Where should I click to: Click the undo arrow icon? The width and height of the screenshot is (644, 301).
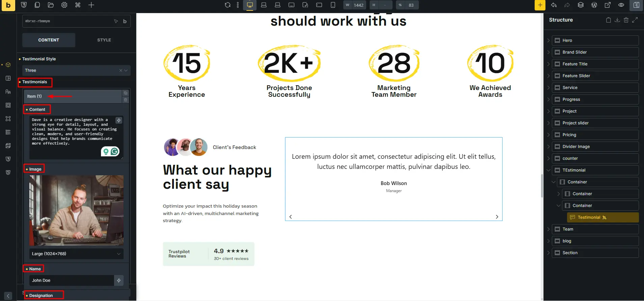pyautogui.click(x=554, y=5)
